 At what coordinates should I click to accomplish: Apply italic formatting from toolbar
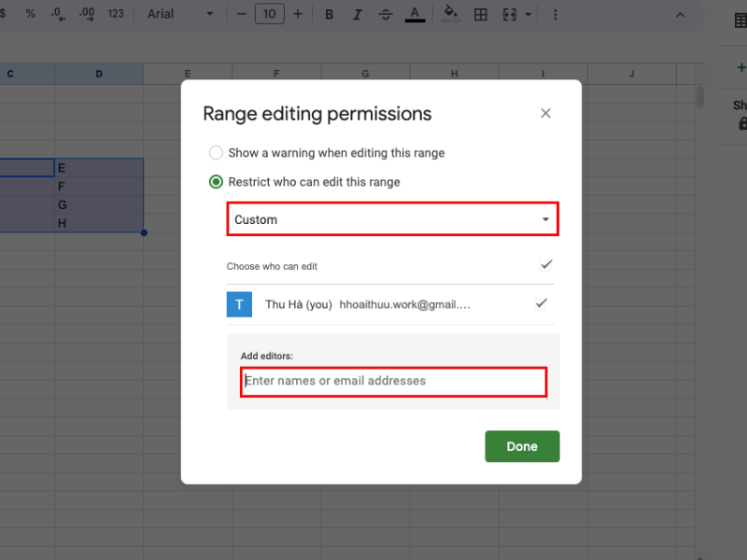(x=357, y=15)
